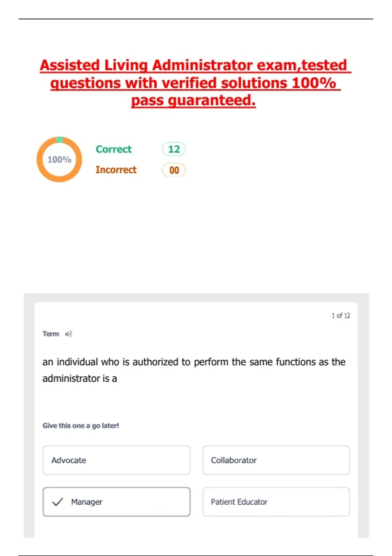Select the Advocate answer option
Viewport: 392px width, 556px height.
[116, 460]
